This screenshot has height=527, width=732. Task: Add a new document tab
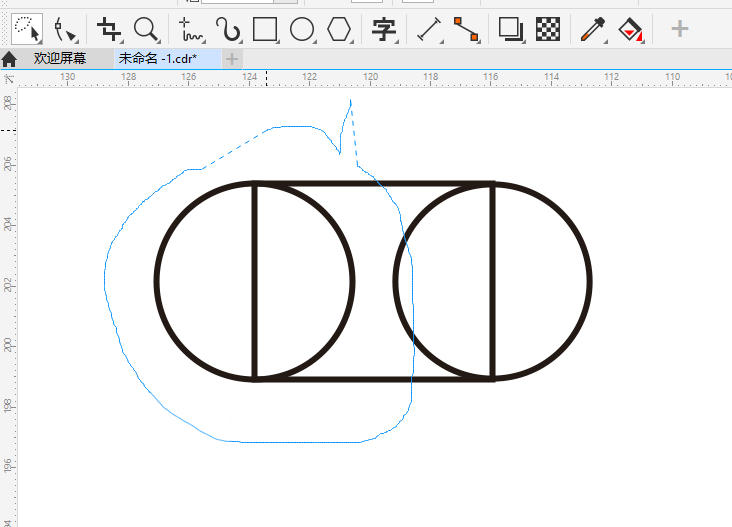232,59
